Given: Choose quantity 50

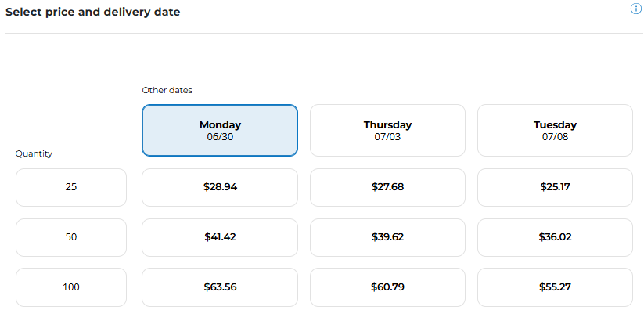Looking at the screenshot, I should [x=71, y=237].
